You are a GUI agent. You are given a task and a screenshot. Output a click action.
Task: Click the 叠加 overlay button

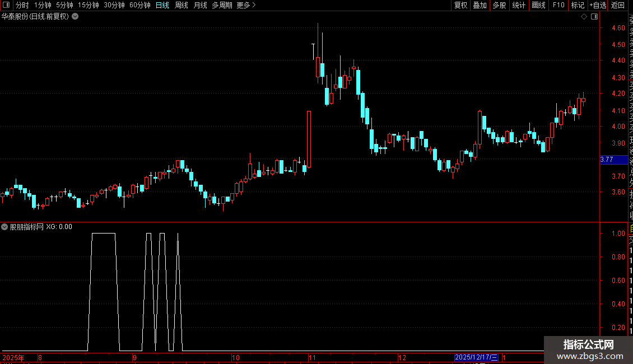pyautogui.click(x=480, y=5)
